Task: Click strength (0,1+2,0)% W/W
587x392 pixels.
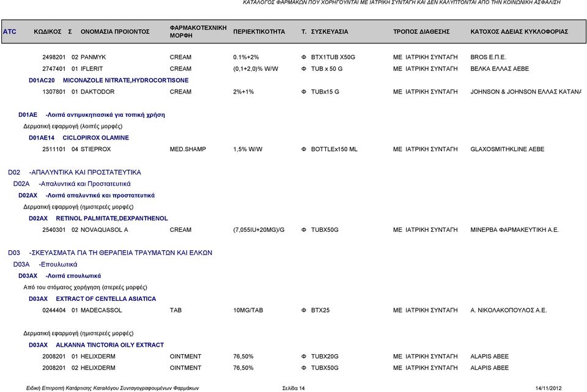Action: tap(256, 69)
